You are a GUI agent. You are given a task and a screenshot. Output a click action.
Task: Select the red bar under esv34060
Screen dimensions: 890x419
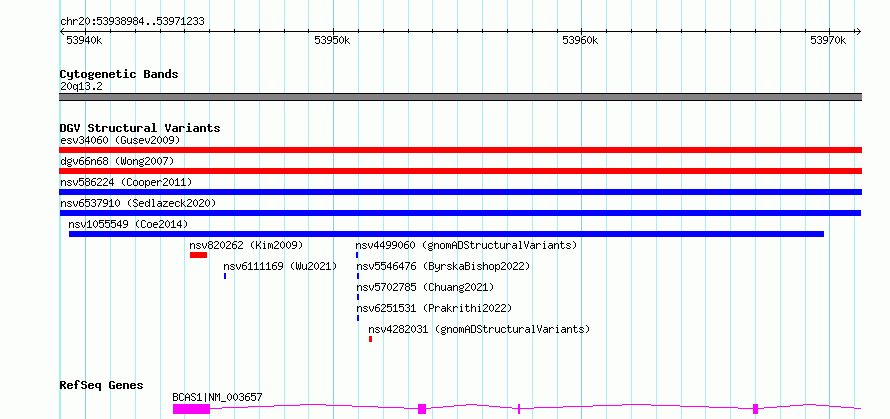[461, 150]
